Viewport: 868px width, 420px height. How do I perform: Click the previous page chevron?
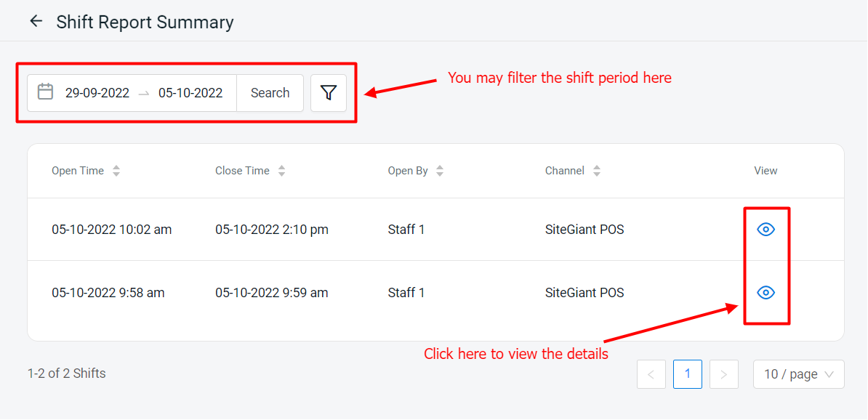tap(651, 373)
